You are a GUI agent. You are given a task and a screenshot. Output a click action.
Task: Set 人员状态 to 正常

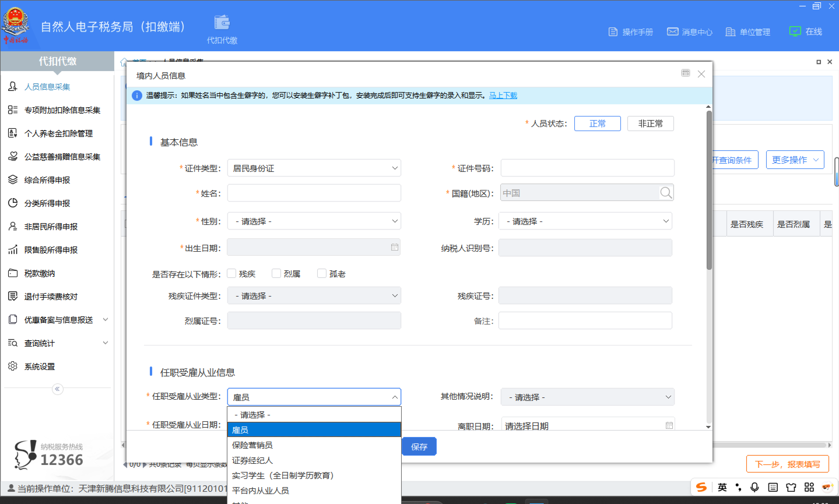[x=597, y=123]
